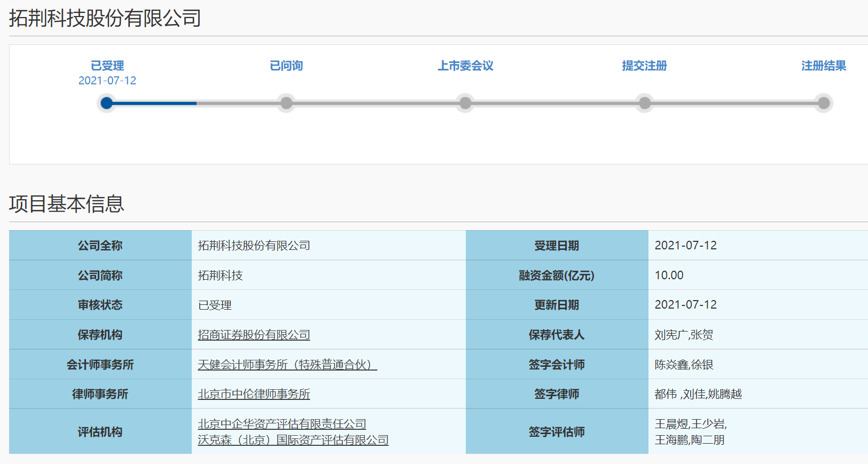This screenshot has width=868, height=464.
Task: Click the appraiser names 王晨煜,王少岩,
Action: 691,424
